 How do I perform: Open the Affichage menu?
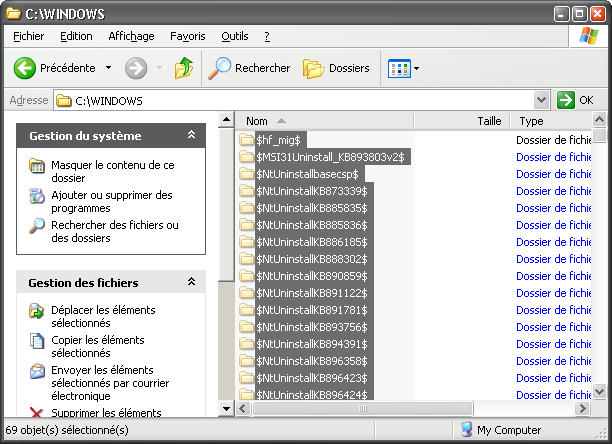coord(131,36)
